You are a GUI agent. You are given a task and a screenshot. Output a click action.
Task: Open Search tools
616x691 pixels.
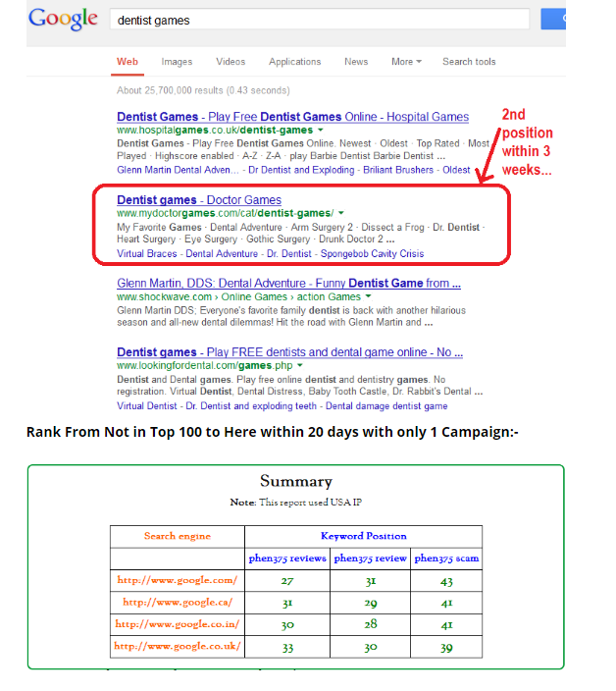coord(469,62)
